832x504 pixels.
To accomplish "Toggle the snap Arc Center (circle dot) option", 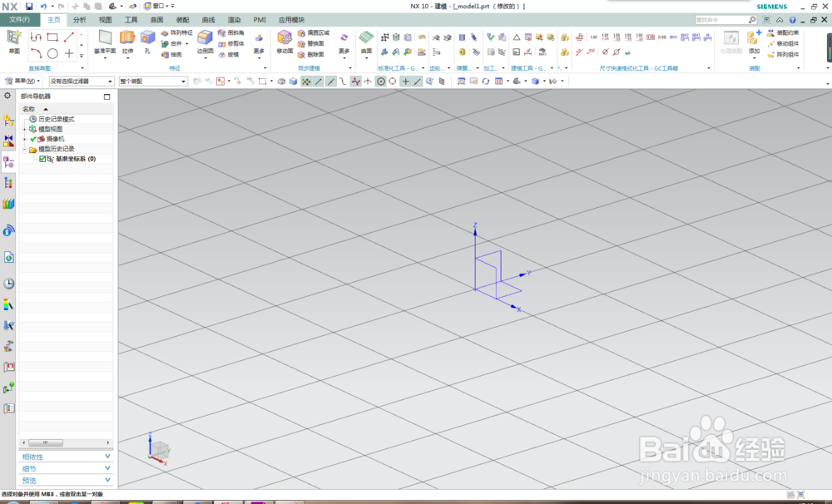I will coord(380,82).
